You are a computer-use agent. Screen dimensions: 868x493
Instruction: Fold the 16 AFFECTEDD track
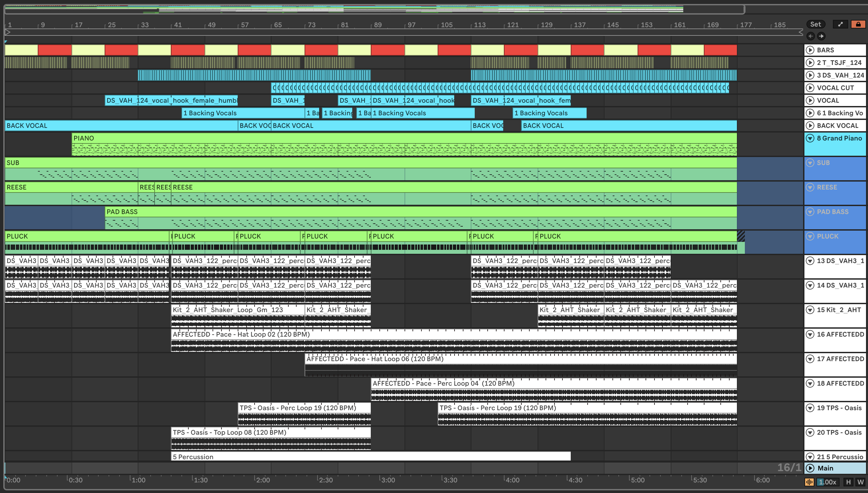click(x=810, y=335)
